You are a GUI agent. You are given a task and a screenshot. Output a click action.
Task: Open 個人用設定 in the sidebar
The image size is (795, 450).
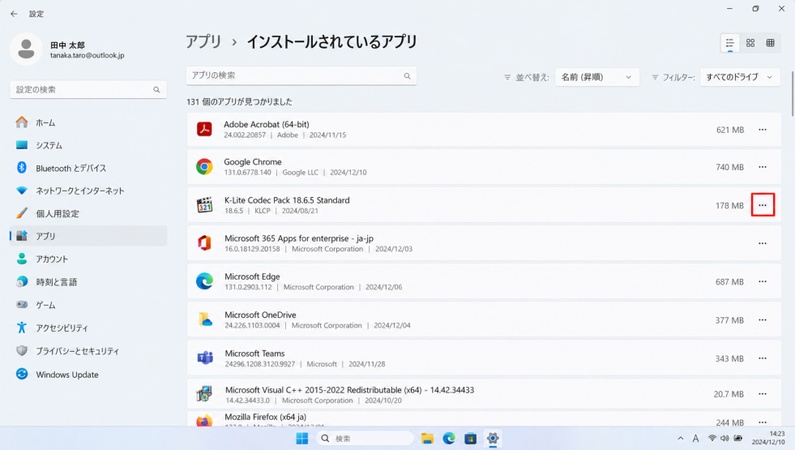point(88,213)
